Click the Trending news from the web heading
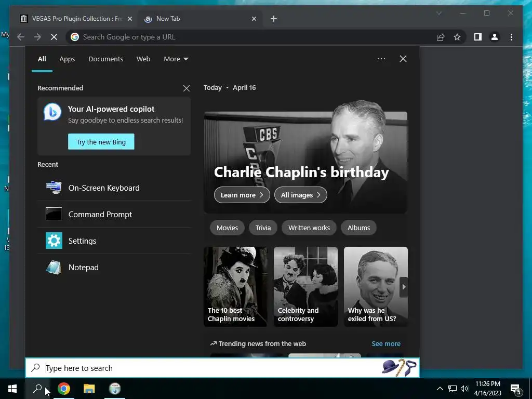 [258, 344]
